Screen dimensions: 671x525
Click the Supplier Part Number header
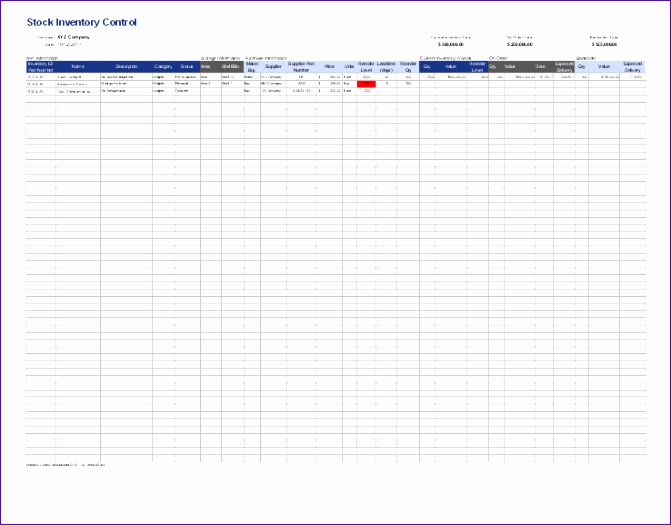301,66
